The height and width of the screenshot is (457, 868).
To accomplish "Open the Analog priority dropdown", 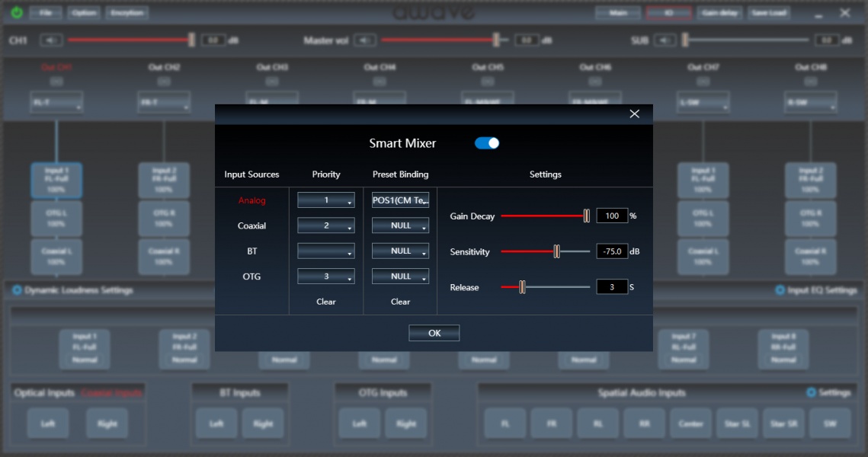I will [x=325, y=200].
